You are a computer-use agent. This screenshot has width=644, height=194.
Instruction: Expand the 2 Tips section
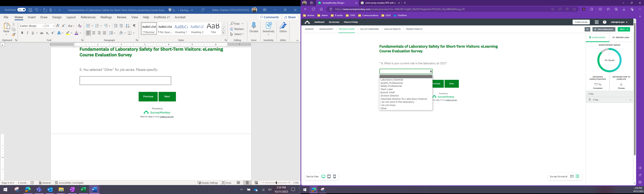(630, 100)
